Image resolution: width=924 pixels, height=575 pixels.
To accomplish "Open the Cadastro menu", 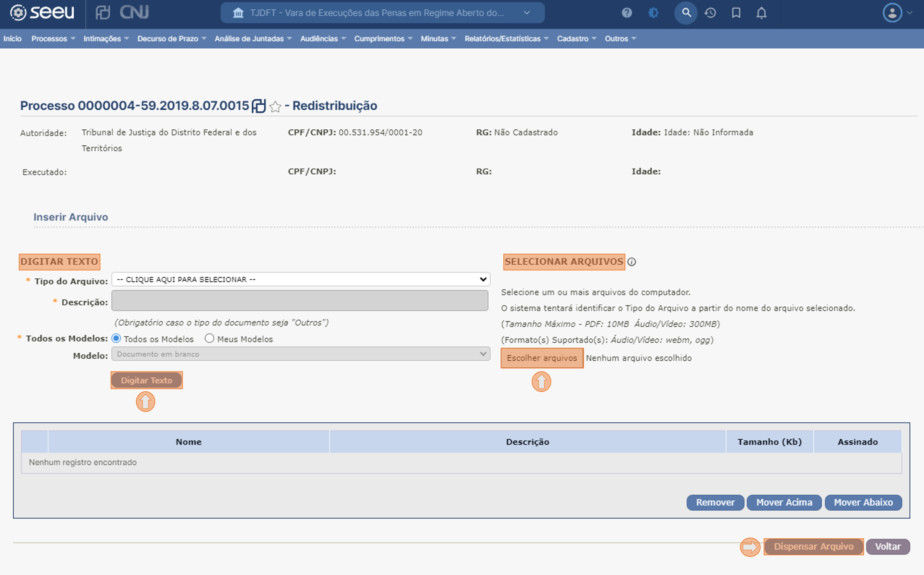I will pos(576,39).
